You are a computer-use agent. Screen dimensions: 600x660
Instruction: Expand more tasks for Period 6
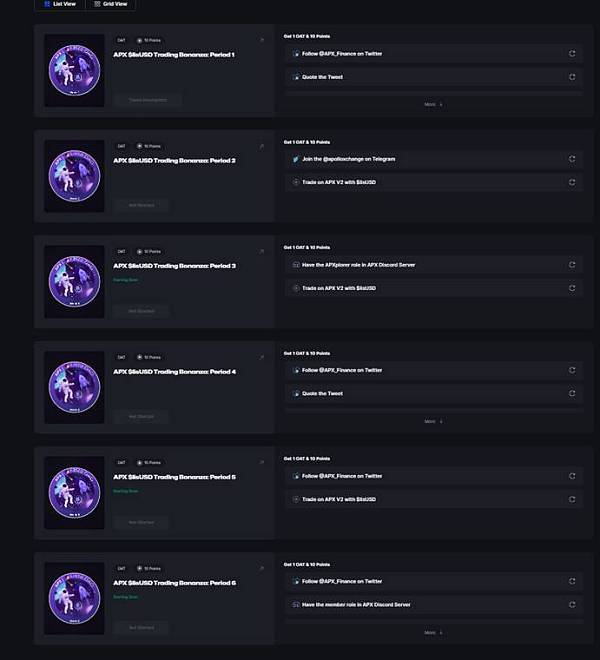tap(433, 632)
